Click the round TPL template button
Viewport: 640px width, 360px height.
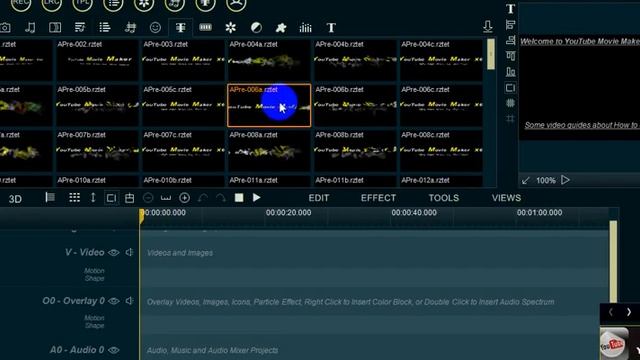coord(82,4)
